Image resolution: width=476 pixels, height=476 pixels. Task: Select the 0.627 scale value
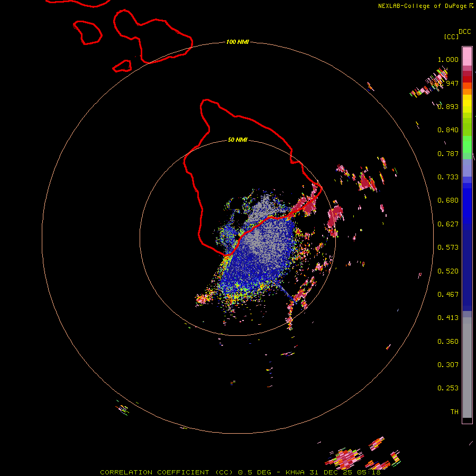pos(448,224)
